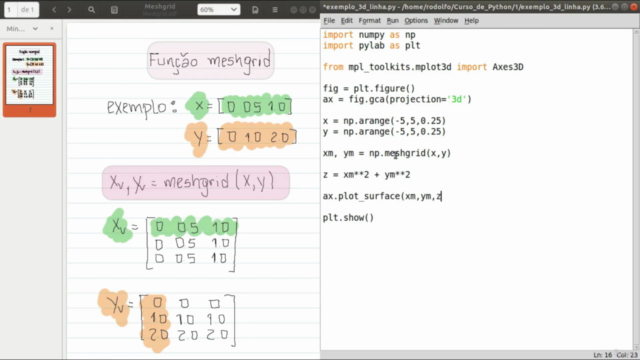Click the 'import pylab as plt' line

pos(371,45)
